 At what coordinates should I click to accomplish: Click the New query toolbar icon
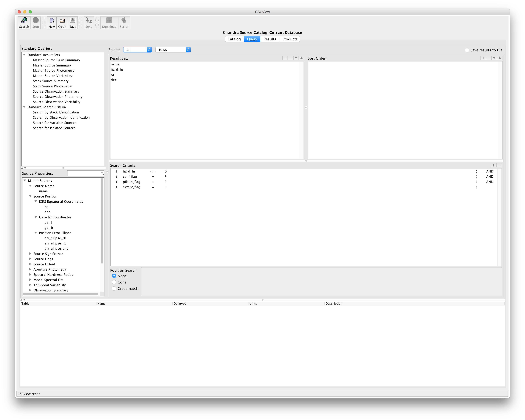pyautogui.click(x=52, y=21)
